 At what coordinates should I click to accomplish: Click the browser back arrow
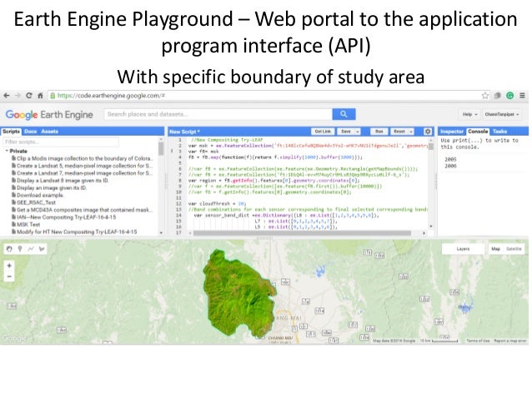click(x=6, y=96)
